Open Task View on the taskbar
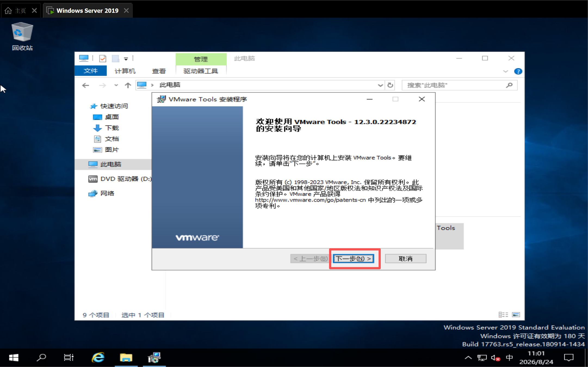The height and width of the screenshot is (367, 588). (69, 358)
